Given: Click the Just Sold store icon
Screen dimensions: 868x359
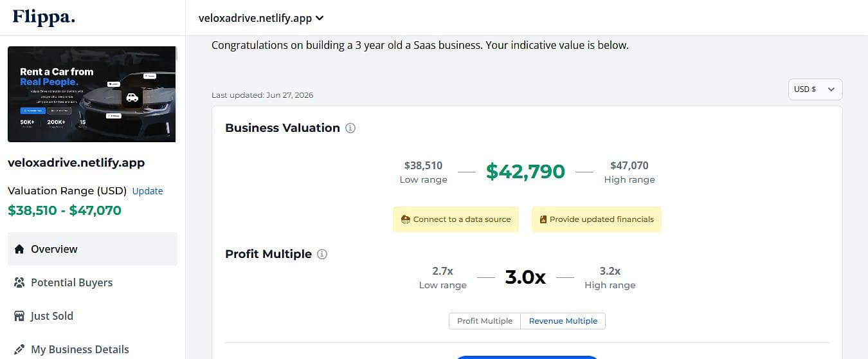Looking at the screenshot, I should pyautogui.click(x=19, y=316).
